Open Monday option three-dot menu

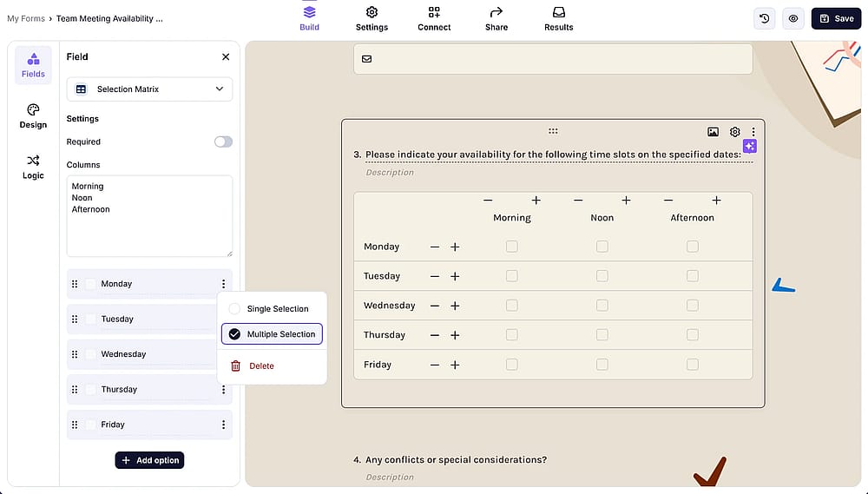tap(223, 284)
